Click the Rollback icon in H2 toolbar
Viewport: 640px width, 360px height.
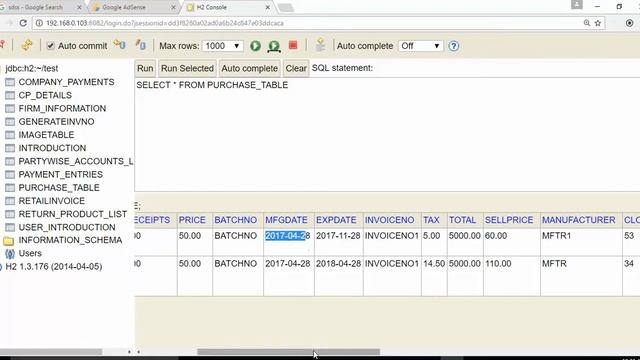pyautogui.click(x=120, y=45)
